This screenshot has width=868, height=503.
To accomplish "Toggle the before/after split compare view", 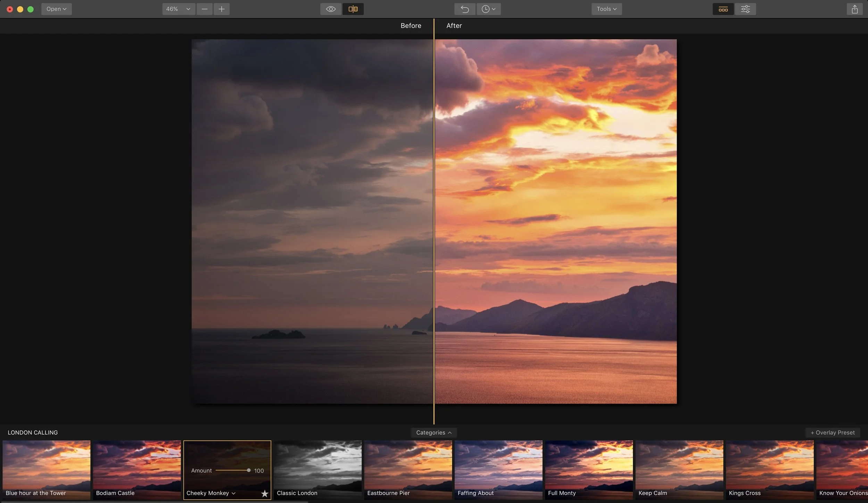I will coord(353,9).
